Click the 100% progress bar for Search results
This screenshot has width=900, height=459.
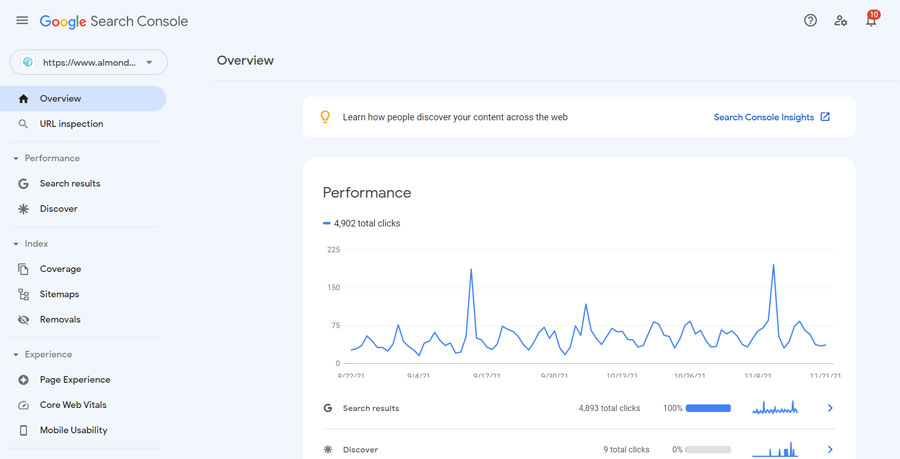click(x=708, y=408)
